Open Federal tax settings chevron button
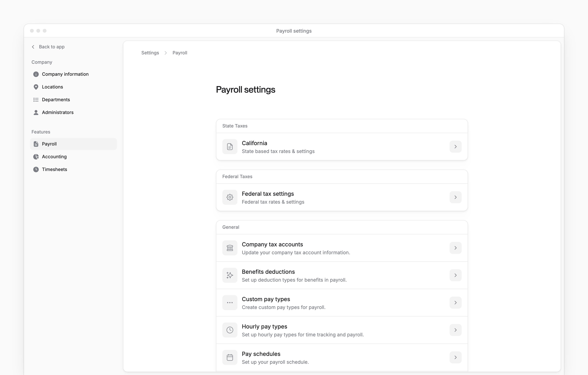This screenshot has width=588, height=375. click(455, 197)
